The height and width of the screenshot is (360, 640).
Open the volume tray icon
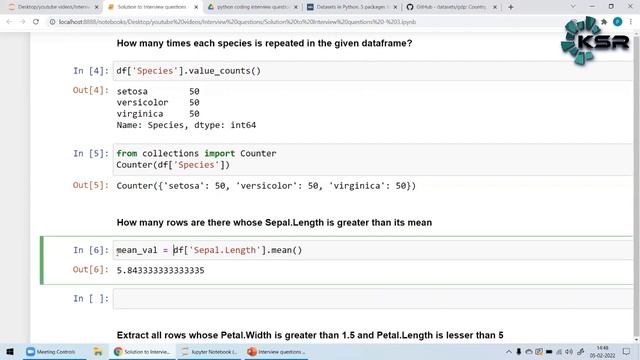pyautogui.click(x=569, y=351)
